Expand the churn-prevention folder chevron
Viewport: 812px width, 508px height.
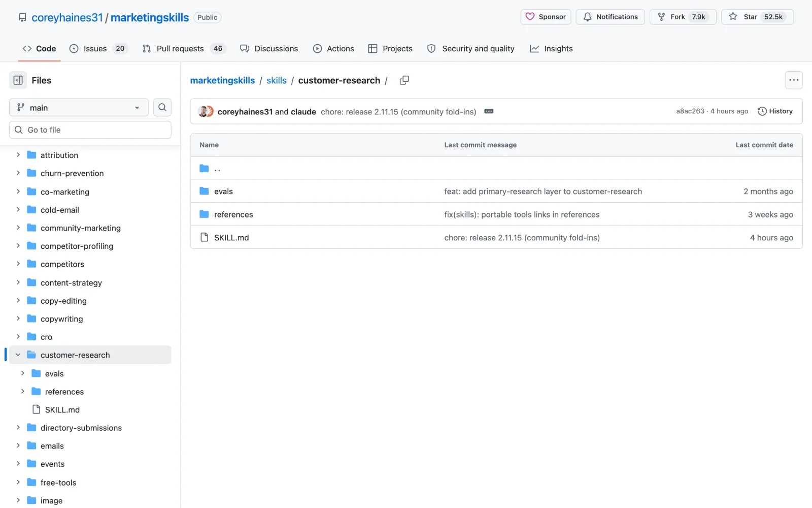pos(18,173)
